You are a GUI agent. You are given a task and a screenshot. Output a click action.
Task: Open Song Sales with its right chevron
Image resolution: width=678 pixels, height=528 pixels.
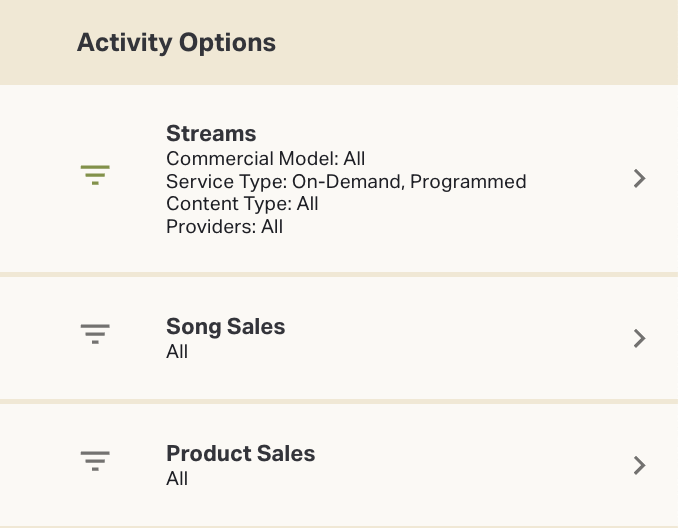pyautogui.click(x=640, y=338)
